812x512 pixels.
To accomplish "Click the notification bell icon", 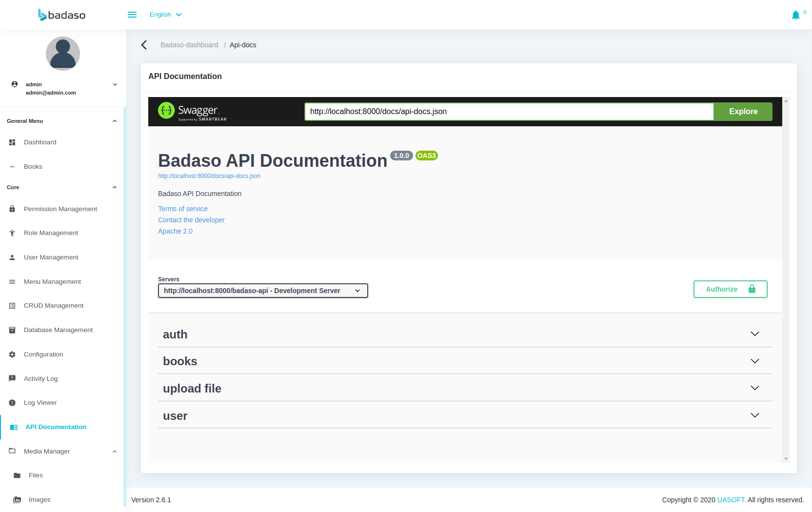I will point(795,15).
